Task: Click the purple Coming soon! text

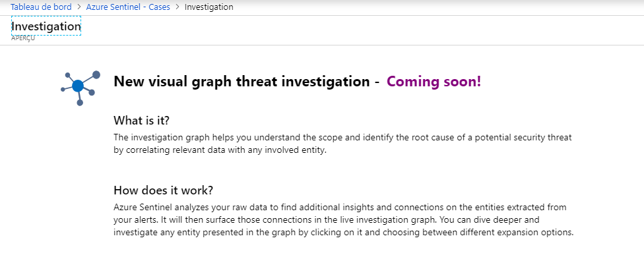Action: [434, 82]
